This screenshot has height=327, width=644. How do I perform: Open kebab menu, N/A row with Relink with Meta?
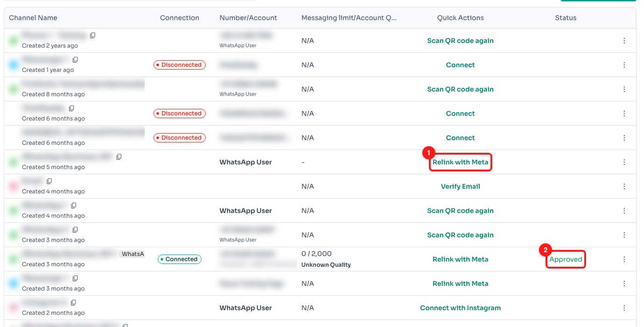pyautogui.click(x=624, y=284)
